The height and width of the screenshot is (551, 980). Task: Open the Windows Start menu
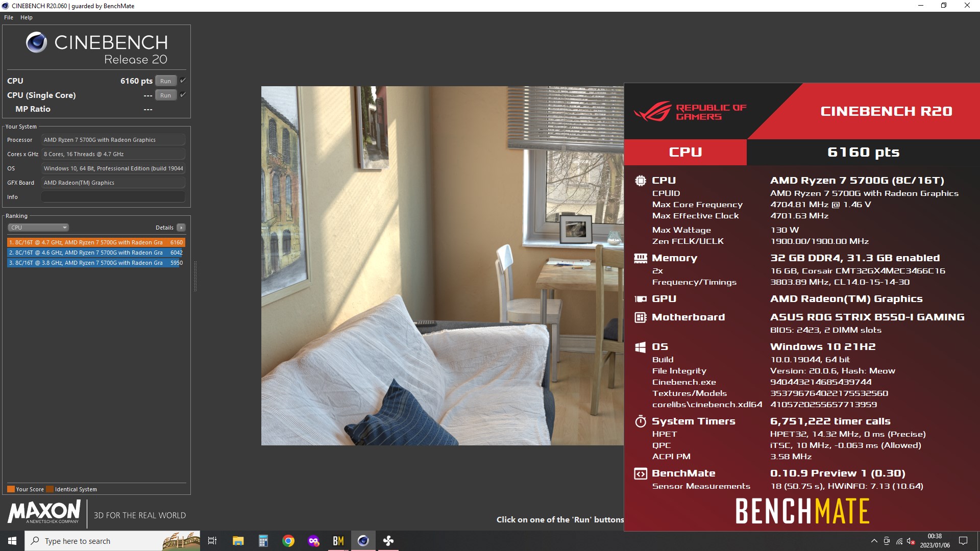[12, 541]
